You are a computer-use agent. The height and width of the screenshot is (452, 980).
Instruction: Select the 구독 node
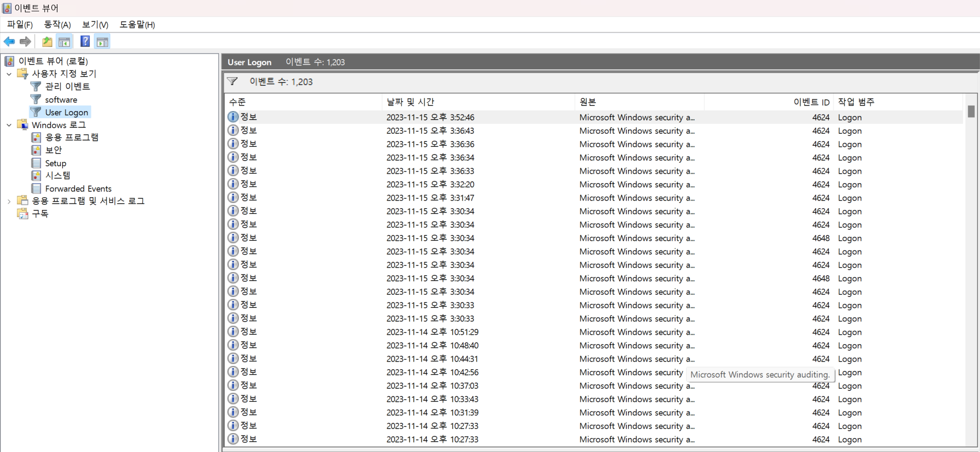40,213
